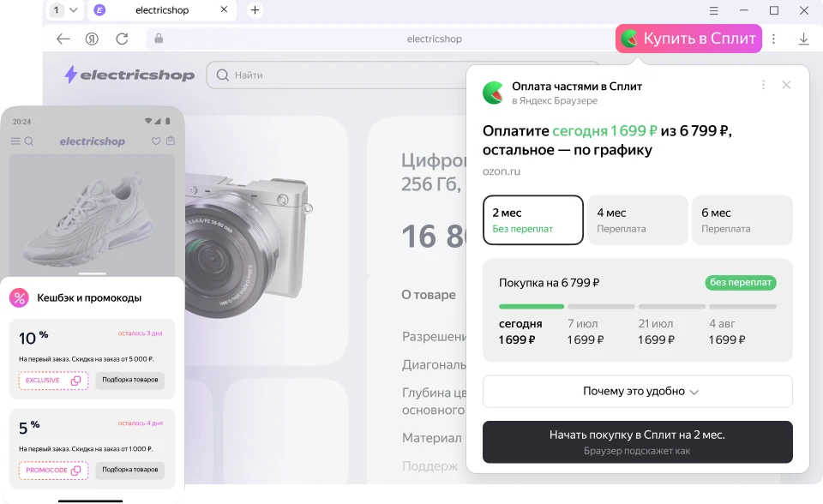823x504 pixels.
Task: Click the magnifier icon in search box
Action: click(x=223, y=75)
